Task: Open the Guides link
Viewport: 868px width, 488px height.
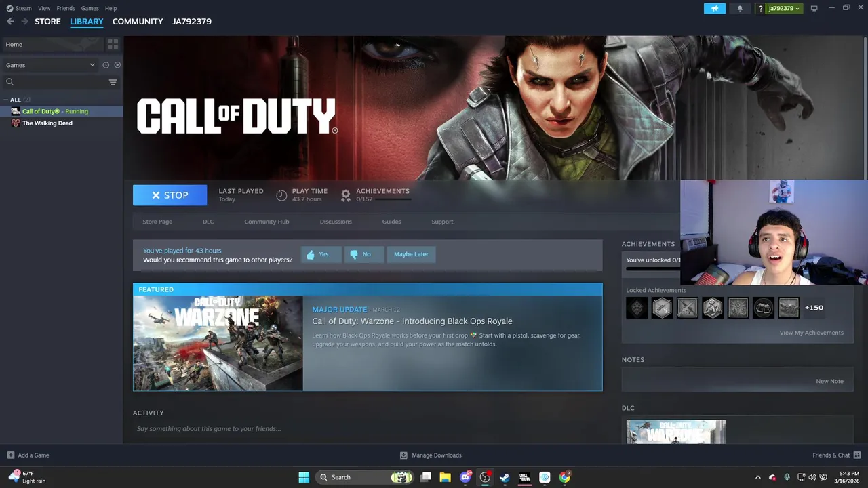Action: 391,222
